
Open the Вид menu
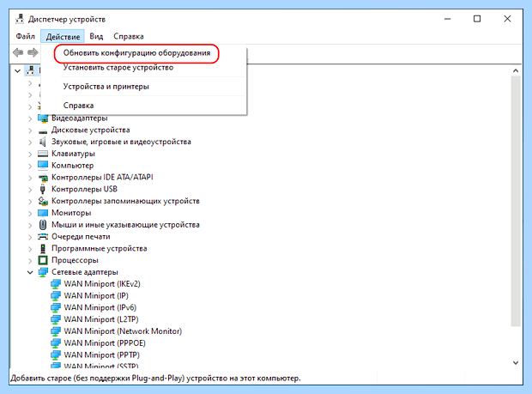pos(96,36)
